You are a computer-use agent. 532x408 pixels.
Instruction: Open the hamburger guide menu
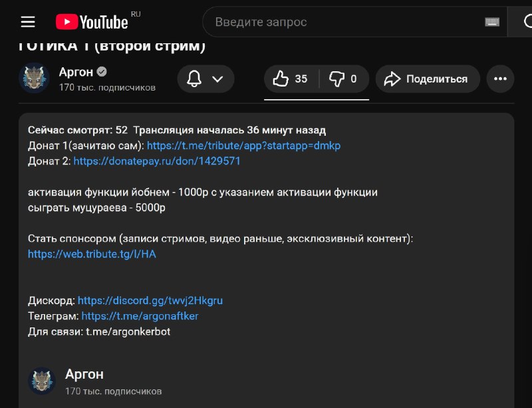tap(27, 22)
